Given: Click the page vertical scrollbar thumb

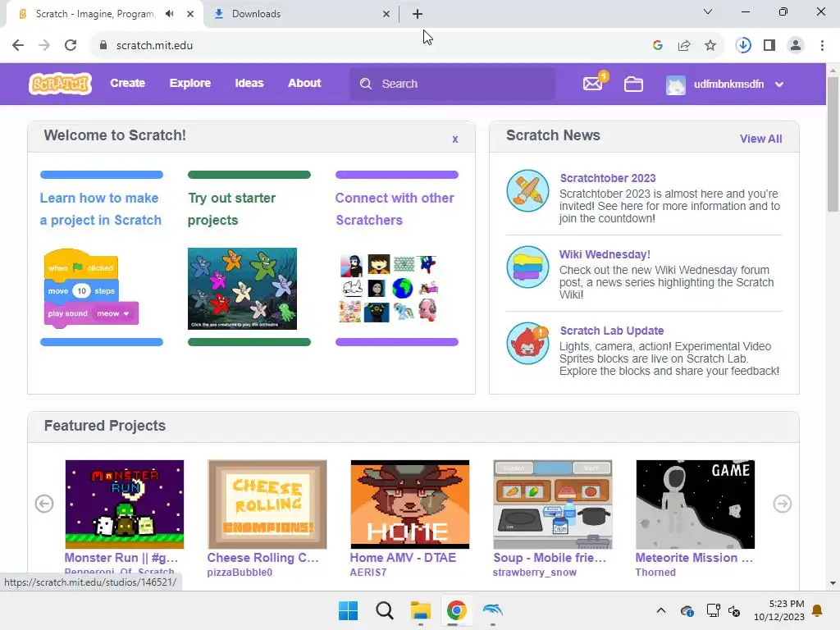Looking at the screenshot, I should [x=833, y=144].
